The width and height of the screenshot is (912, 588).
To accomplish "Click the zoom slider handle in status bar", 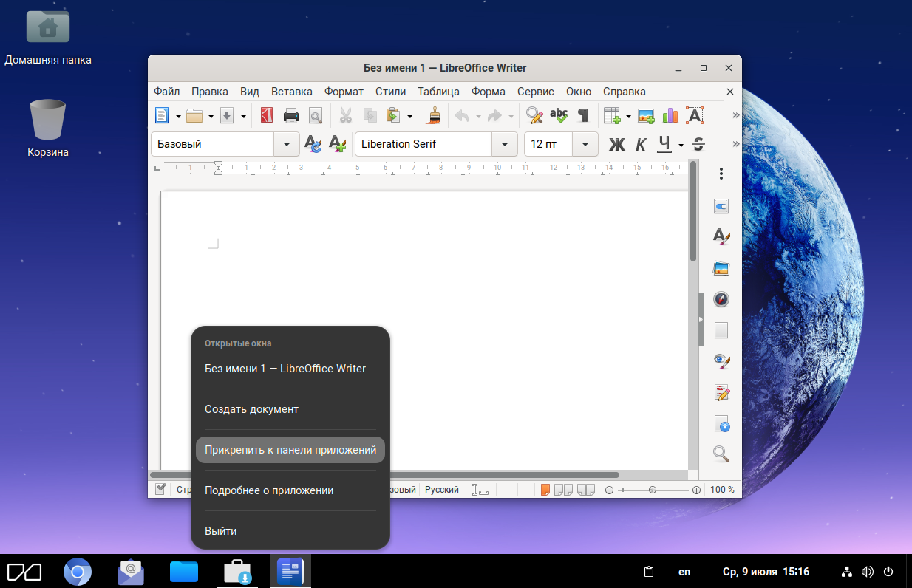I will tap(651, 490).
